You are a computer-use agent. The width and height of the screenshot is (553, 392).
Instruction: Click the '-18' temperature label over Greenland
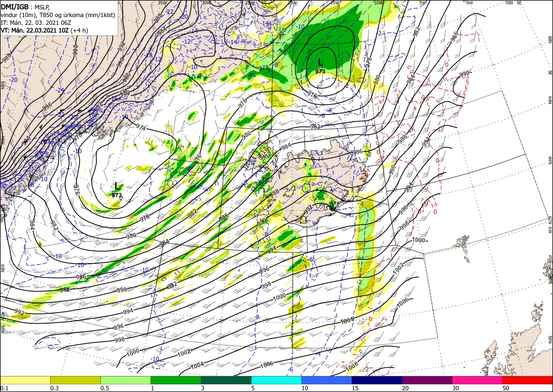149,56
